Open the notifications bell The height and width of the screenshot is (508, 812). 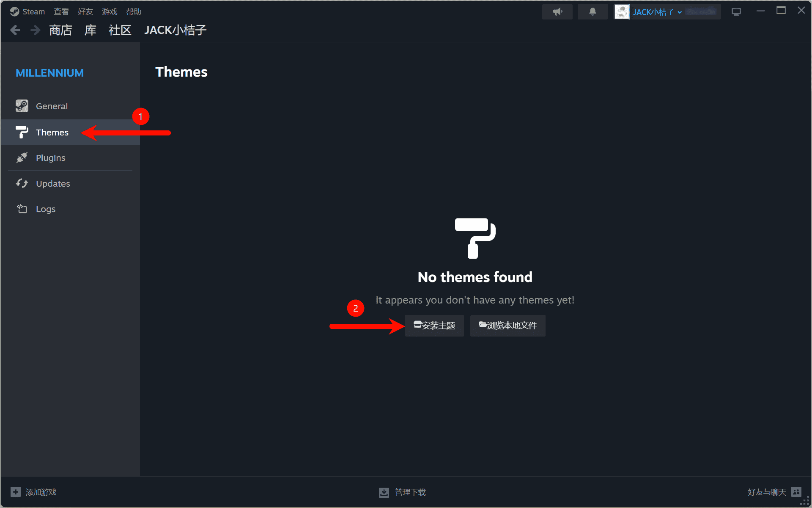tap(593, 12)
